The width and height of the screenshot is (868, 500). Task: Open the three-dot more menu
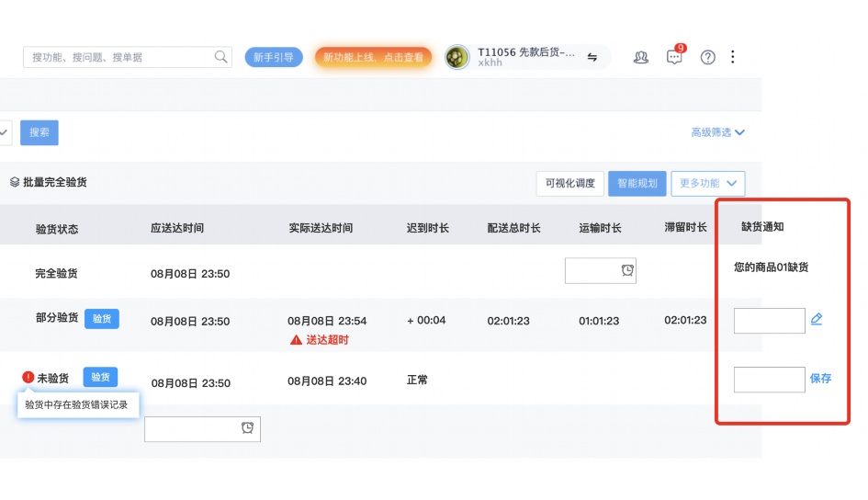pos(732,57)
